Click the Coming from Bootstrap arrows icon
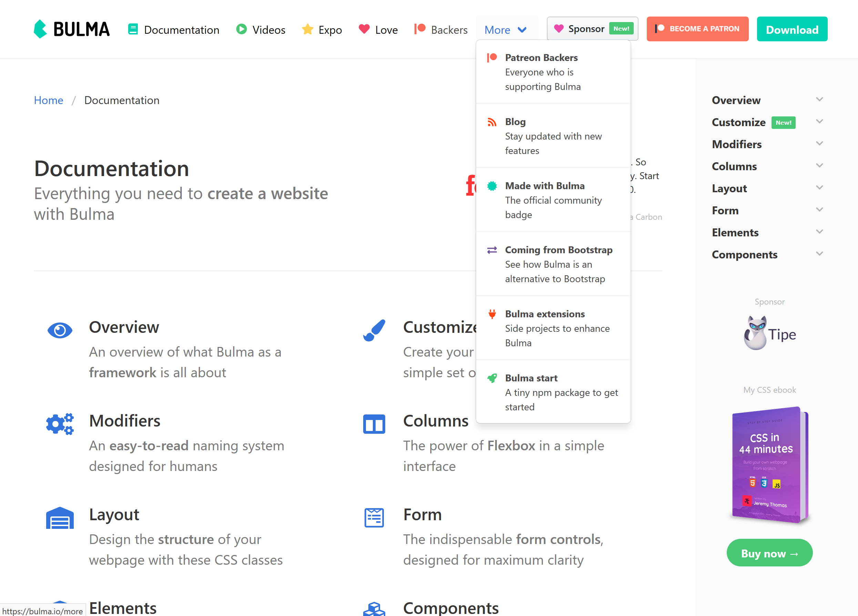This screenshot has width=858, height=616. click(x=492, y=249)
